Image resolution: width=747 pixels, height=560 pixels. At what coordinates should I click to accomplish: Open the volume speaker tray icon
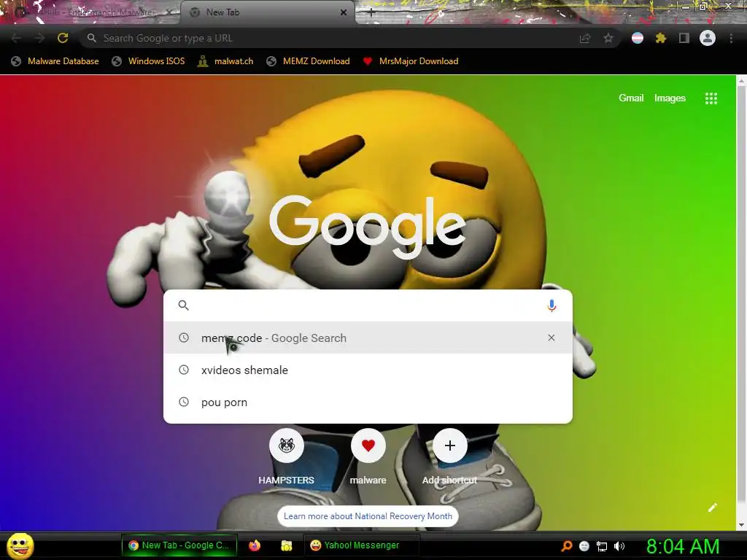(619, 546)
